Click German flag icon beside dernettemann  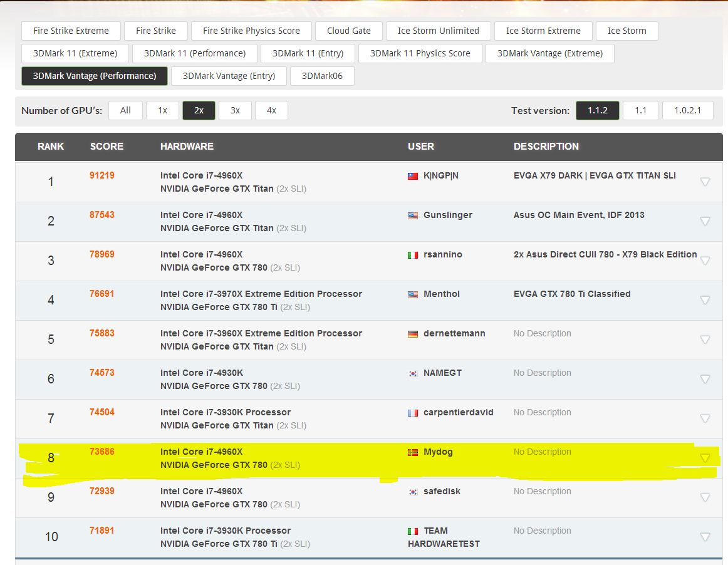tap(412, 334)
